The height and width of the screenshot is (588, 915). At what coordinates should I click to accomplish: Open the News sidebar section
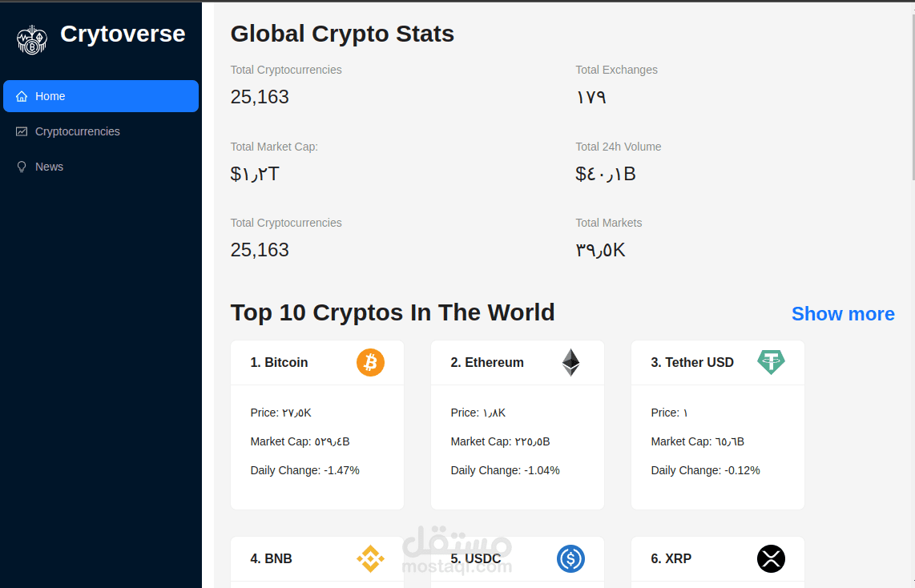tap(50, 166)
